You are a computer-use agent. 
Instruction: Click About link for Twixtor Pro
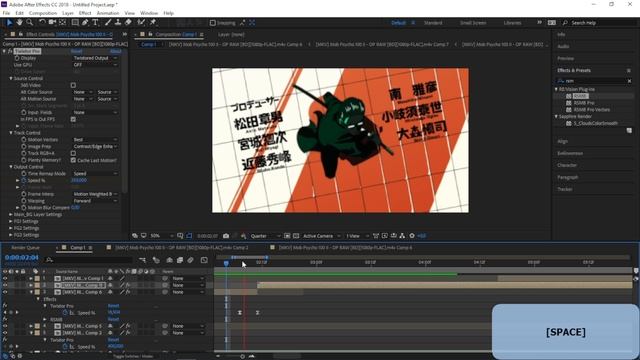pyautogui.click(x=116, y=51)
